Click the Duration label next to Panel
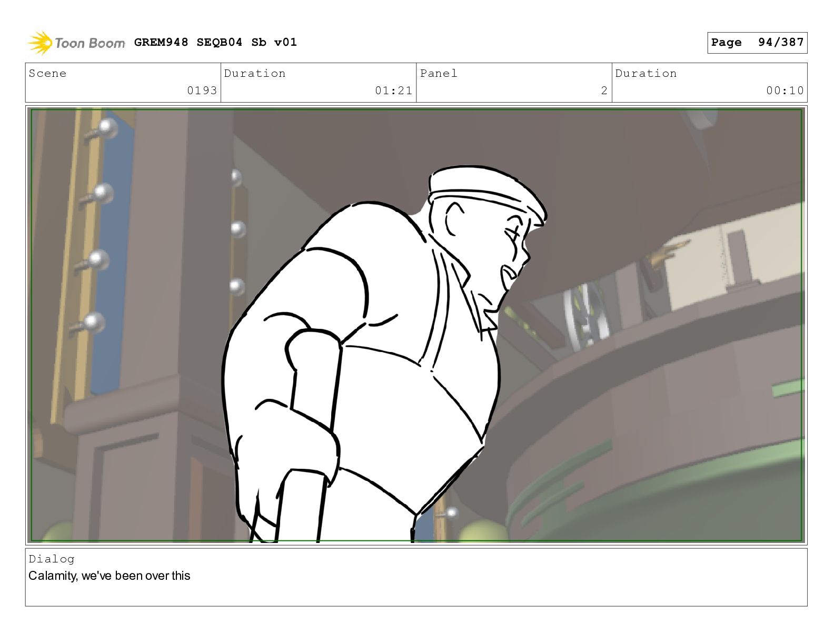The image size is (834, 644). click(646, 73)
